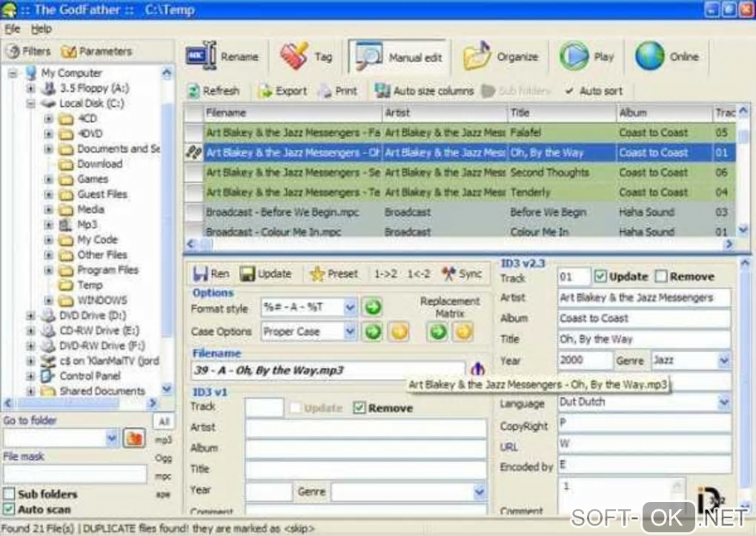The height and width of the screenshot is (536, 756).
Task: Open the Filters tab
Action: (30, 51)
